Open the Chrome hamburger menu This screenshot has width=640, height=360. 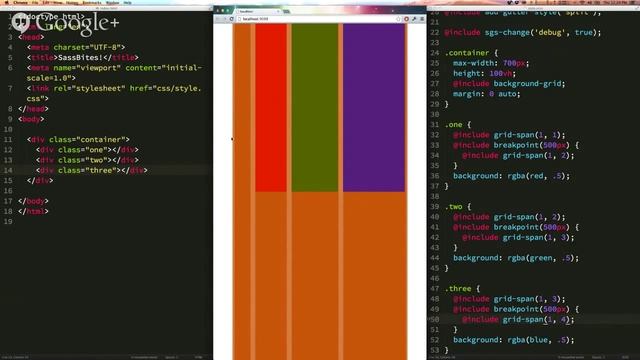tap(422, 19)
